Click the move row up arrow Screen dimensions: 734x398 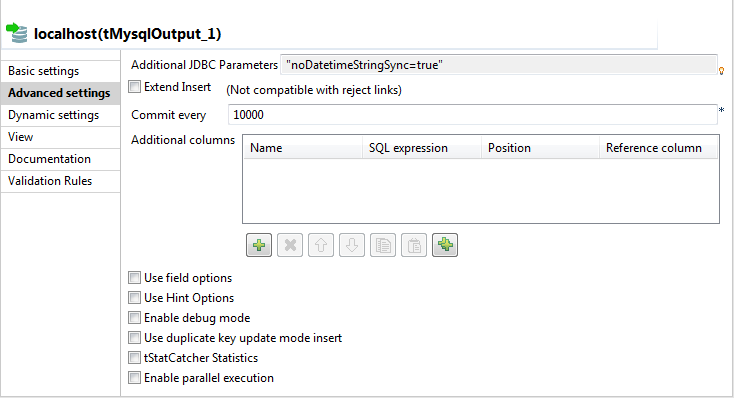coord(321,245)
